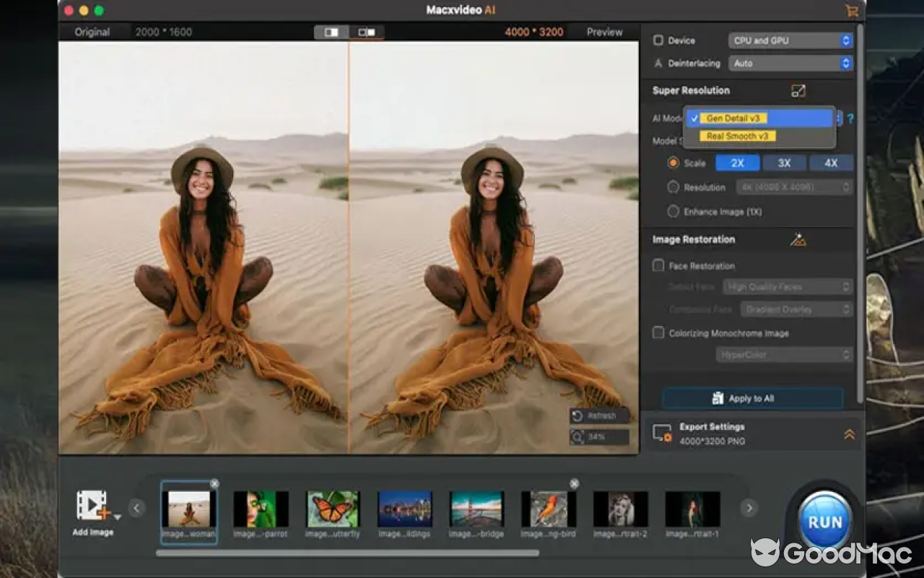Switch to side-by-side view icon
This screenshot has height=578, width=924.
367,33
